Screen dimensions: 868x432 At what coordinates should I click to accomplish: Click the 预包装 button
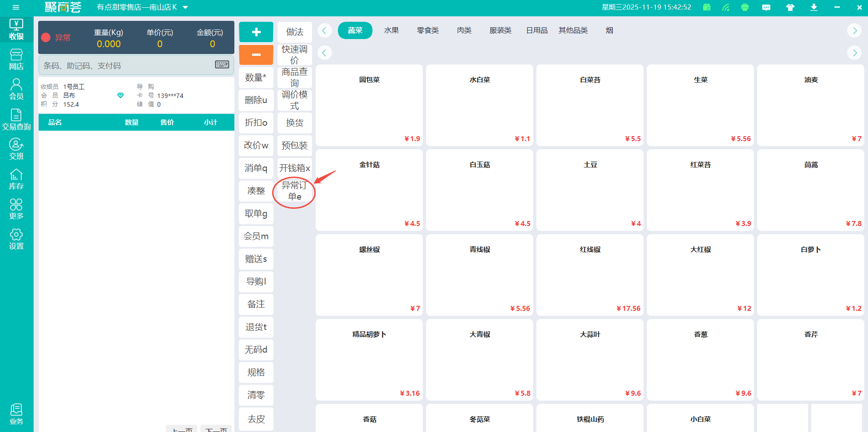point(295,146)
